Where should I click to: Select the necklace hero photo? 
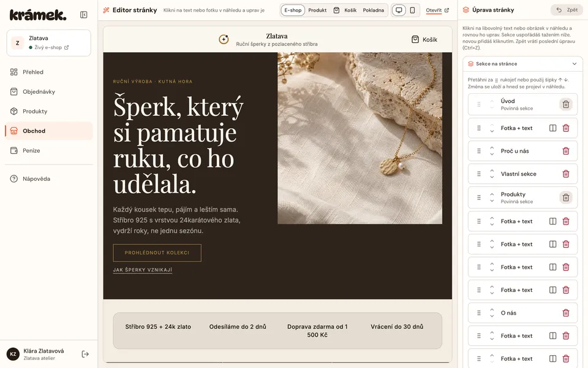point(360,138)
